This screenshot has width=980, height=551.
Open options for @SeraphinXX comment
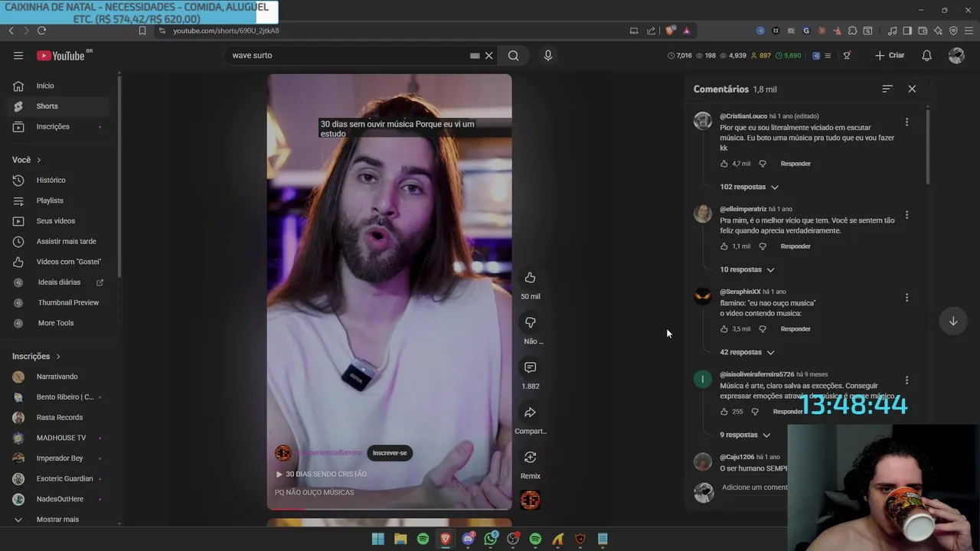point(906,298)
